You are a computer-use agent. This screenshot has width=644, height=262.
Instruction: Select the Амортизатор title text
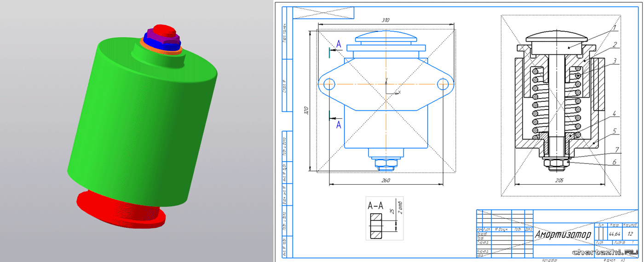pyautogui.click(x=563, y=234)
